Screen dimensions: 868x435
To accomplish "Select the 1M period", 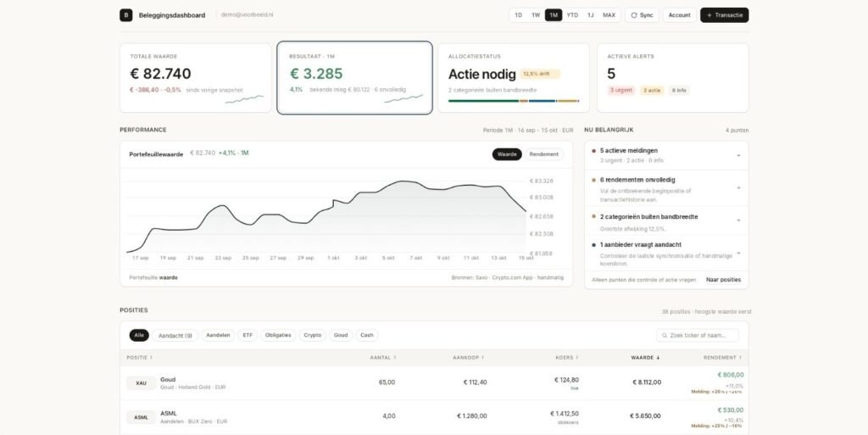I will [x=554, y=15].
